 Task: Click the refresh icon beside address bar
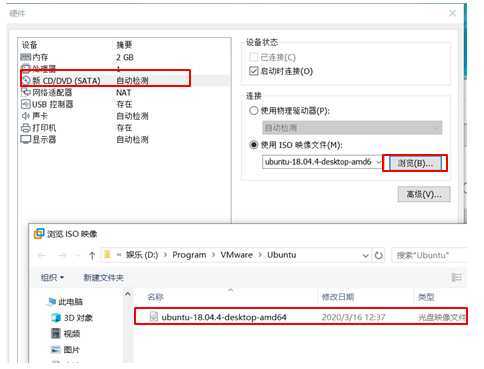click(x=378, y=256)
